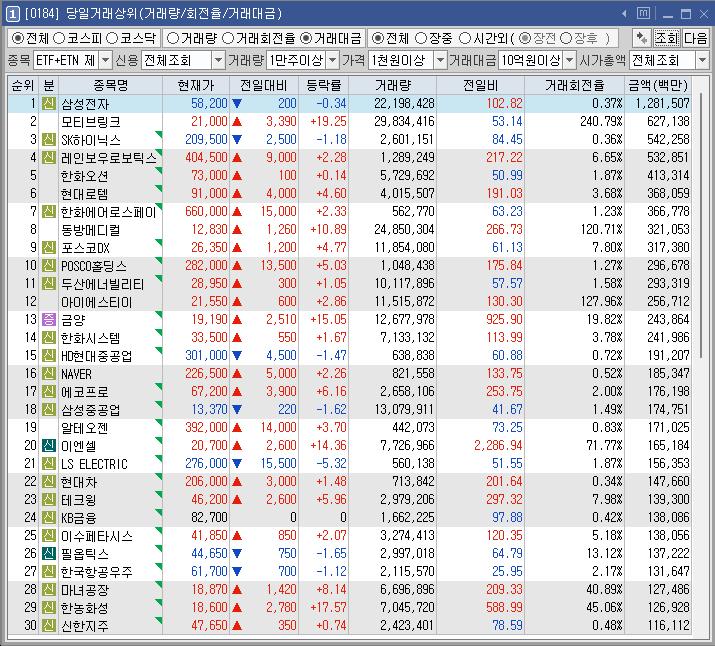This screenshot has width=715, height=646.
Task: Click the 신 badge for POSCO홀딩스
Action: (x=49, y=265)
